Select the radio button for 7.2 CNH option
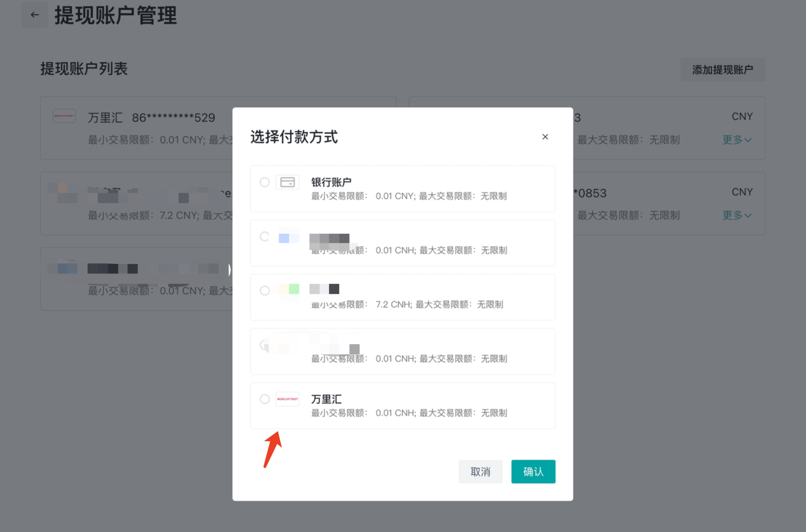Screen dimensions: 806x532 tap(264, 291)
